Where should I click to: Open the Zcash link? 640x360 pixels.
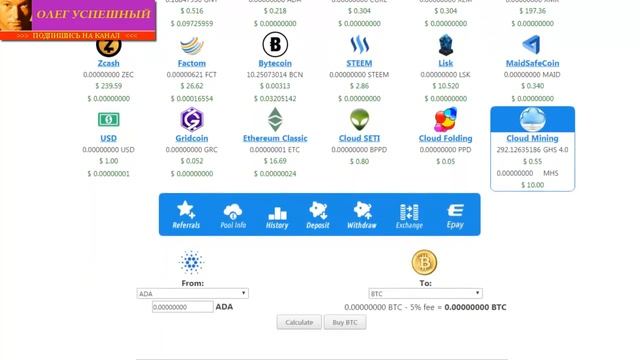[x=109, y=63]
